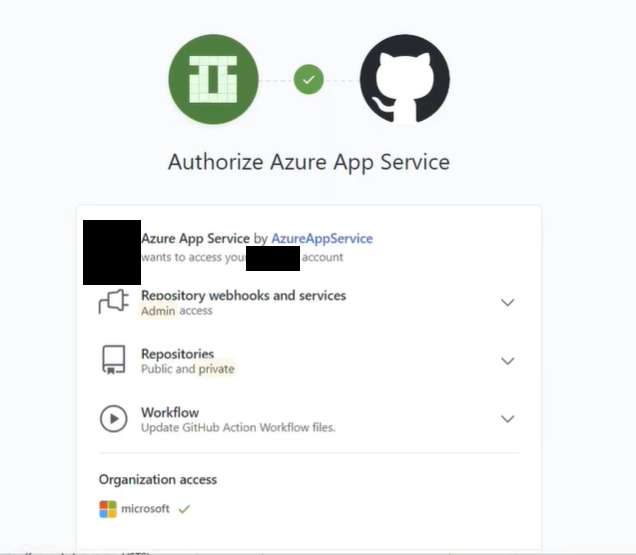Click the 'Organization access' heading

click(x=158, y=480)
